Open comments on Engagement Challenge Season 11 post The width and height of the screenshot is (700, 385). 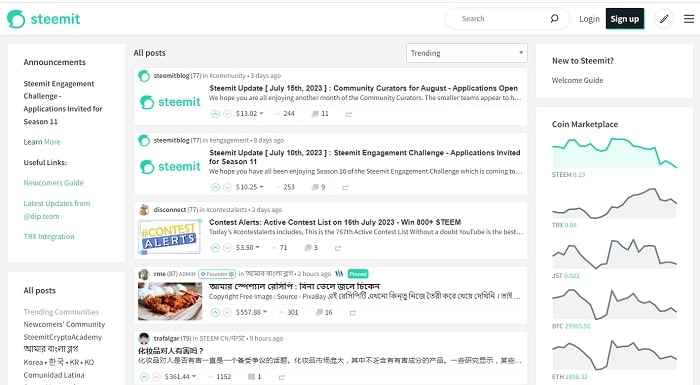[x=318, y=187]
